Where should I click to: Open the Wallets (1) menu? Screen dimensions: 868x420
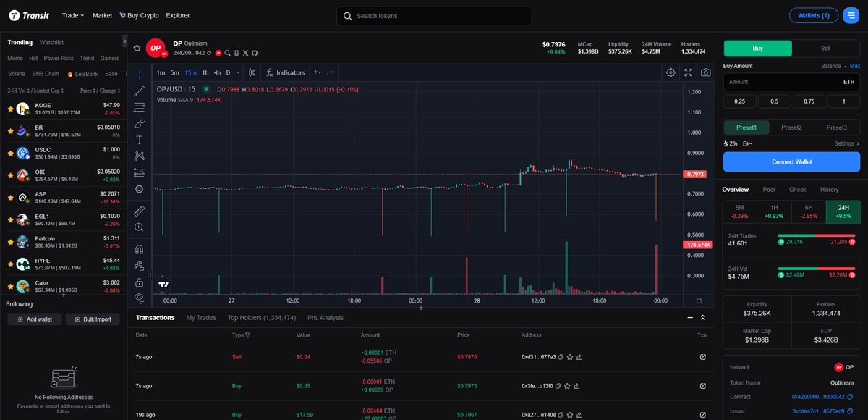[x=814, y=15]
